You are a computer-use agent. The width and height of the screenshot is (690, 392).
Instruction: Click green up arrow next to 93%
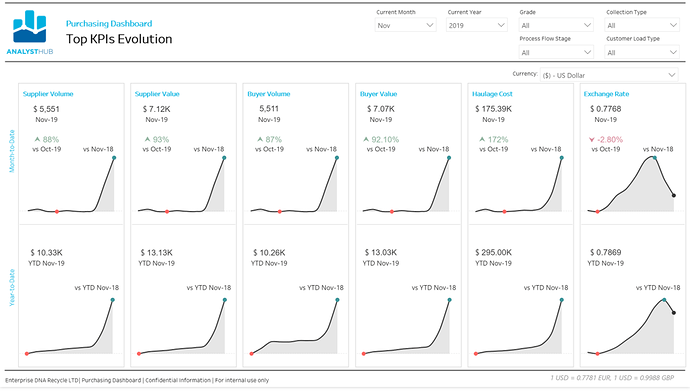point(147,139)
